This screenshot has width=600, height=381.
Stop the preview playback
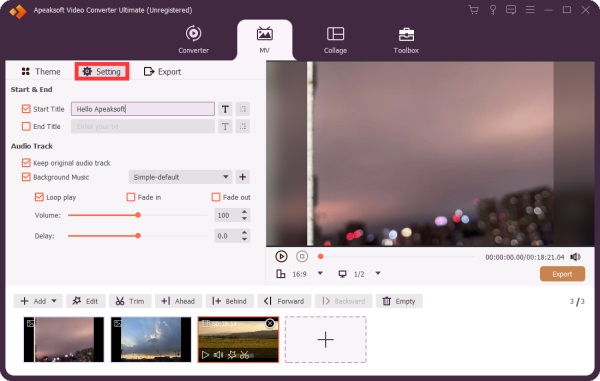[302, 256]
